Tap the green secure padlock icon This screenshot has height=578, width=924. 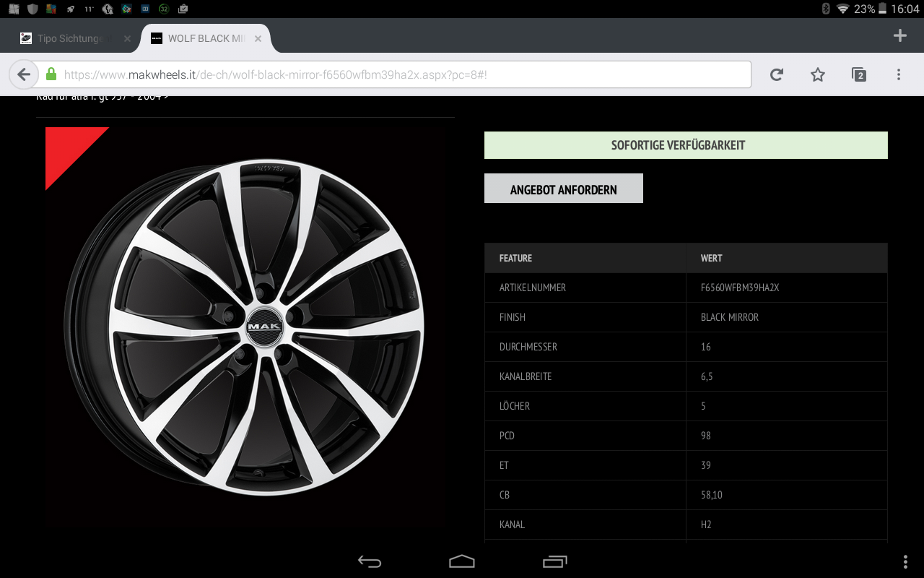click(51, 74)
